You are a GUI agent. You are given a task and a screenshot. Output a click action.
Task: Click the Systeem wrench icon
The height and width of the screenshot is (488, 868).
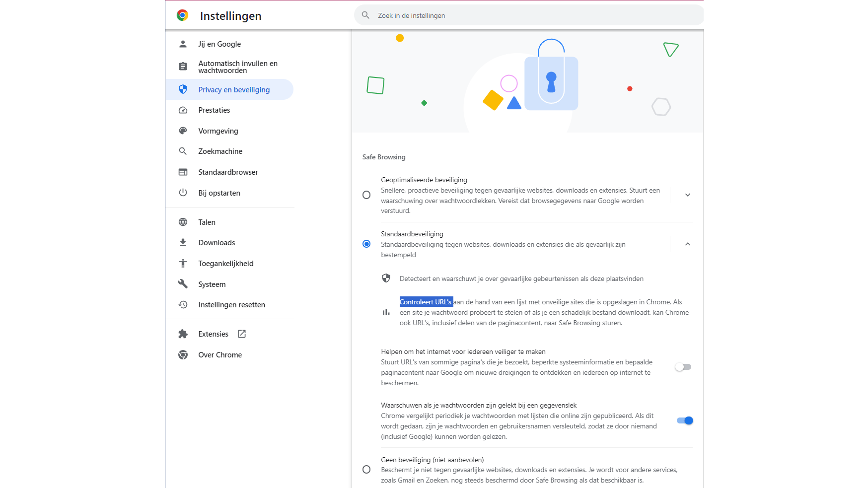coord(183,284)
